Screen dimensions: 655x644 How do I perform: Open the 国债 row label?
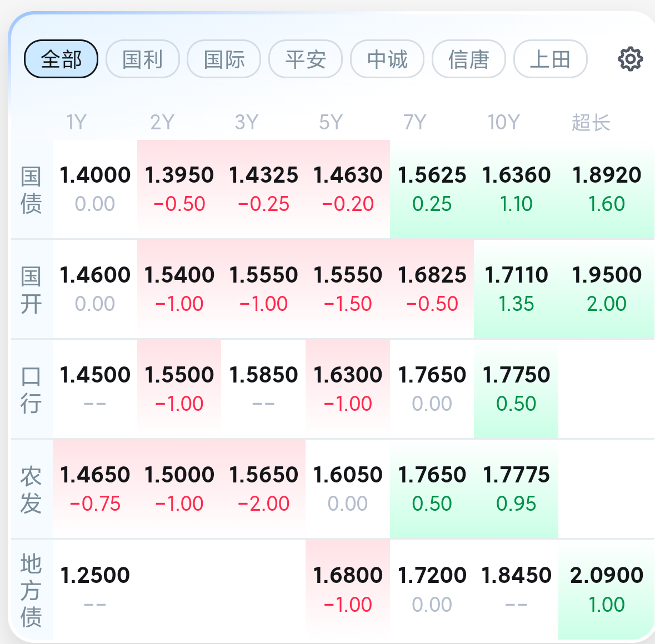click(31, 190)
